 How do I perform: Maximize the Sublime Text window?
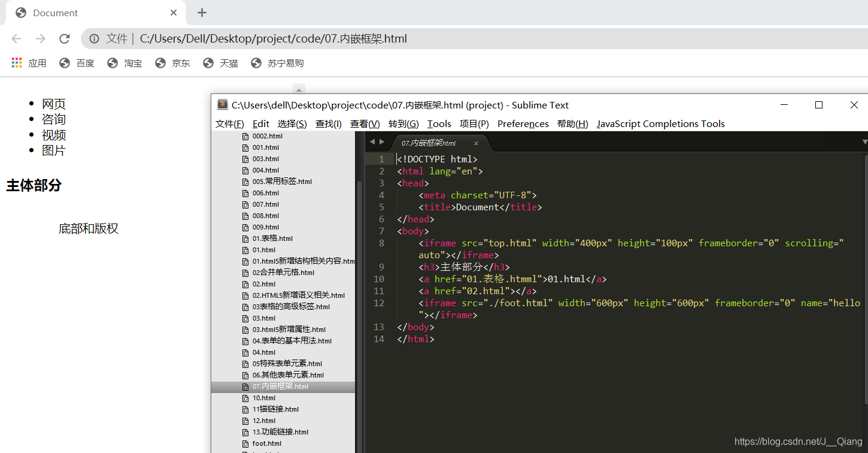pyautogui.click(x=819, y=105)
